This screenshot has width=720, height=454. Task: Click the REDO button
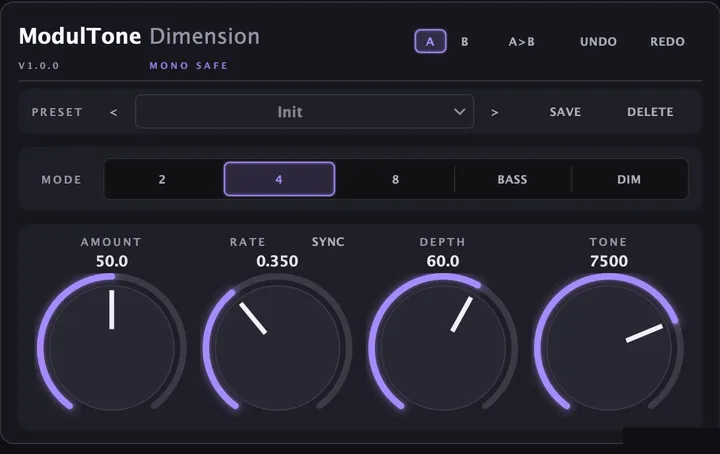(x=667, y=42)
